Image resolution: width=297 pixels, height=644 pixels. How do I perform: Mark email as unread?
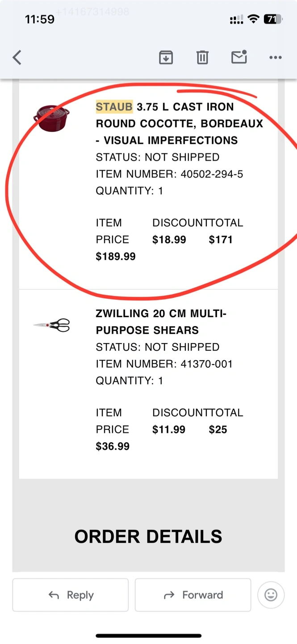pos(239,57)
